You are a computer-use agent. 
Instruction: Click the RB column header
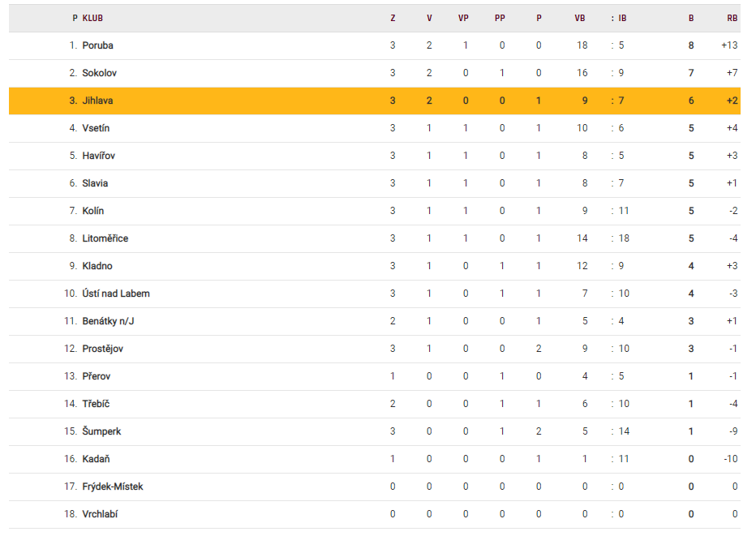coord(732,18)
